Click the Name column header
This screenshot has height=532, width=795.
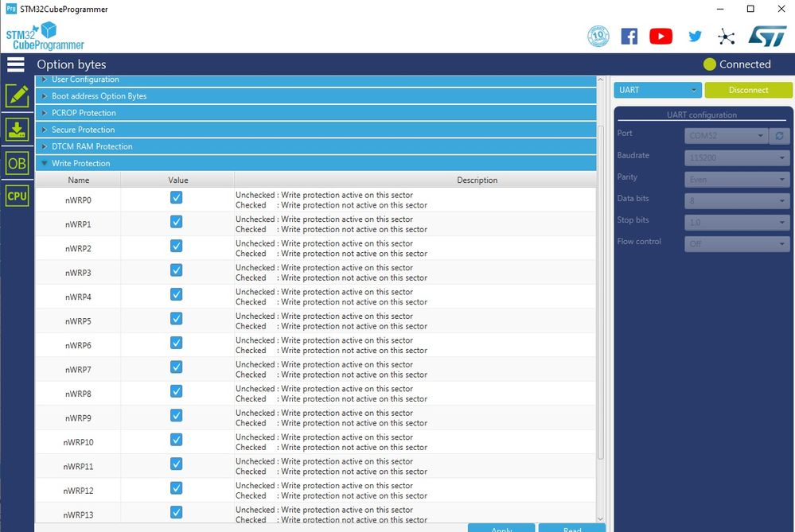78,180
